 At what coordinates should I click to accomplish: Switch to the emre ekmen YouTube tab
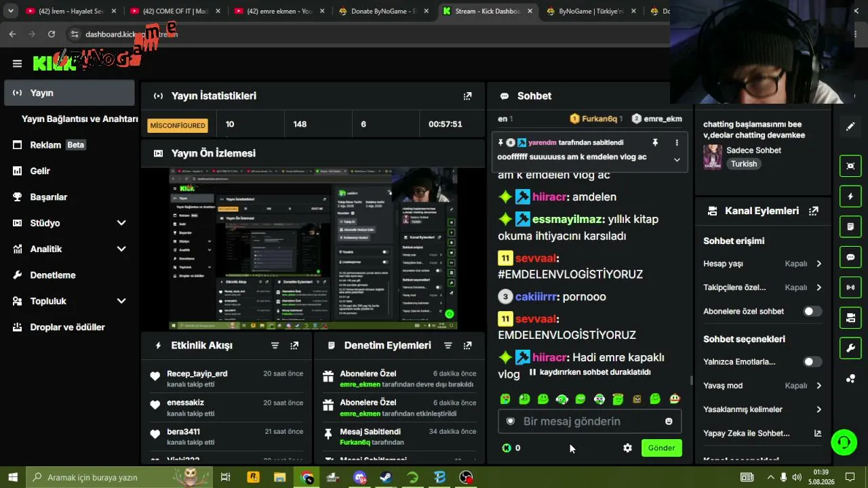click(279, 12)
